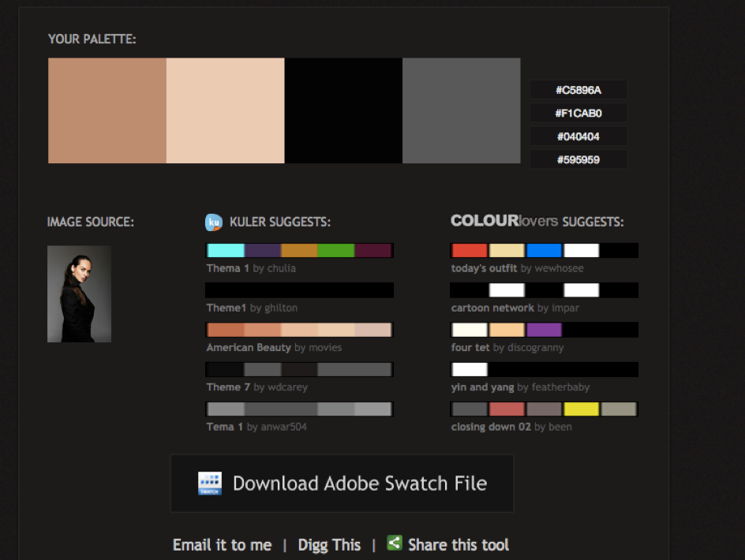Open today's outfit by wewhosee link
Viewport: 745px width, 560px height.
[x=518, y=268]
